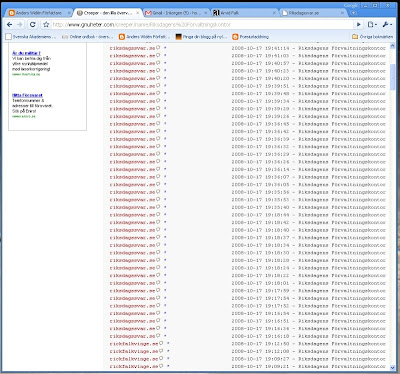The image size is (400, 374).
Task: Follow the 'Är du militär?' ad link
Action: click(26, 53)
